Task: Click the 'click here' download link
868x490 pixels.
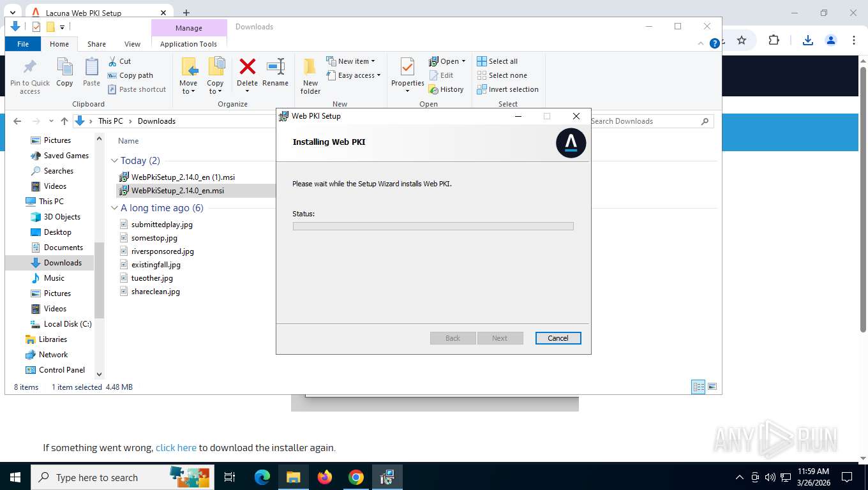Action: [176, 448]
